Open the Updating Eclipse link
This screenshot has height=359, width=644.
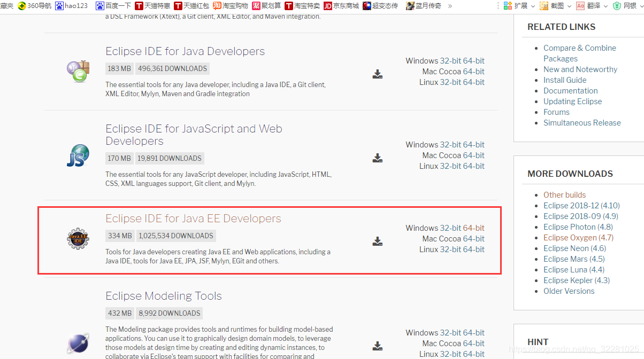tap(573, 102)
